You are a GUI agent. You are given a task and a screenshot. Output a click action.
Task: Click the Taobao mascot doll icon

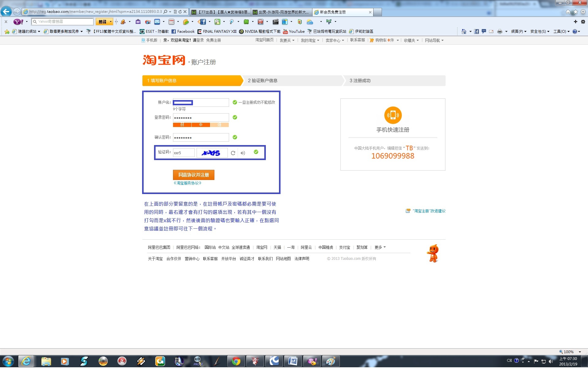(x=433, y=253)
